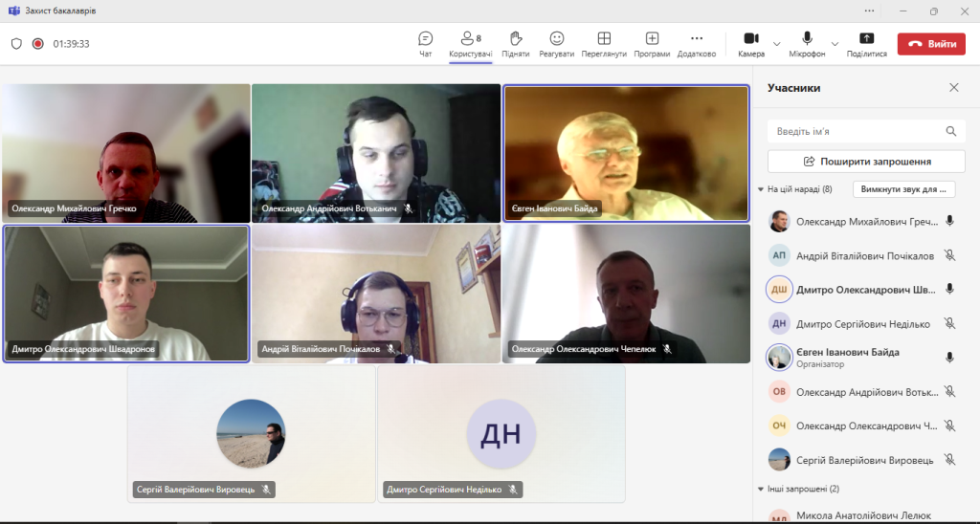Open Програми apps menu
The height and width of the screenshot is (524, 980).
pos(652,44)
